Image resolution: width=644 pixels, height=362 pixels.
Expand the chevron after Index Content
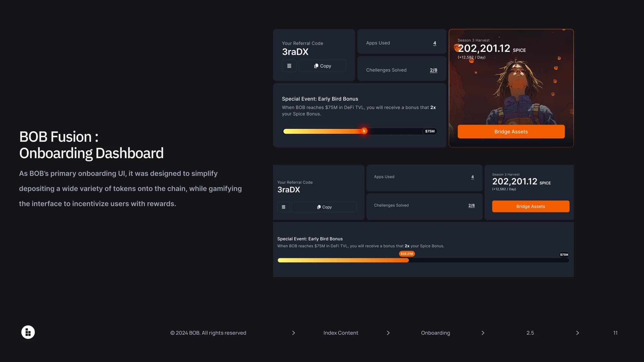[388, 333]
